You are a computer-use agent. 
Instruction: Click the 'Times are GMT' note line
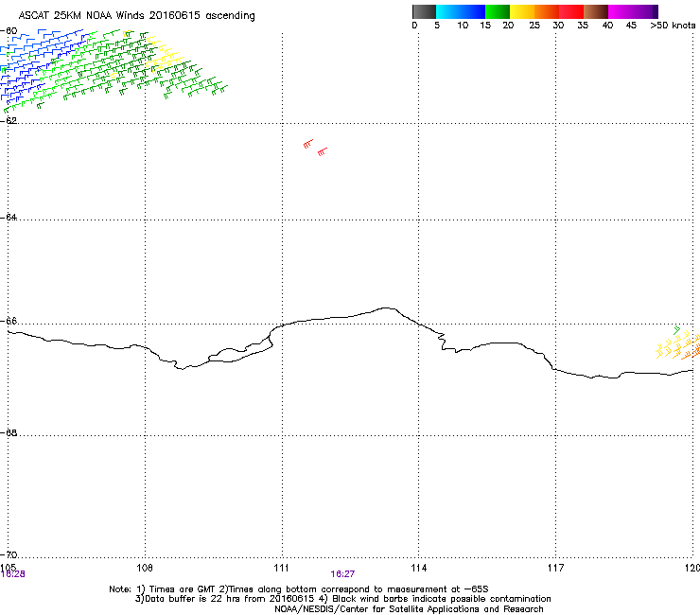click(299, 589)
